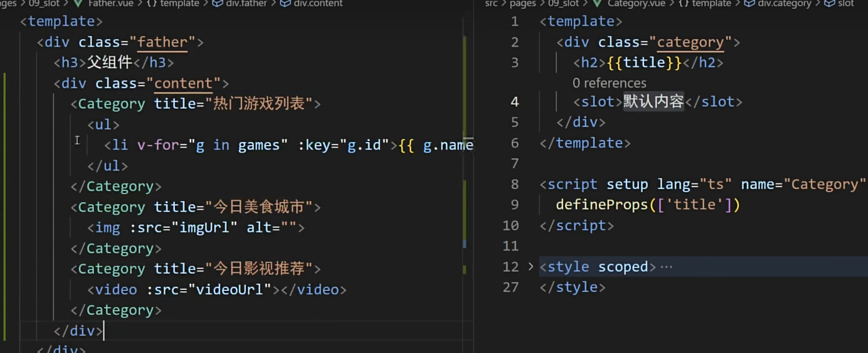Click the div.content breadcrumb text
The width and height of the screenshot is (868, 353).
pyautogui.click(x=318, y=4)
